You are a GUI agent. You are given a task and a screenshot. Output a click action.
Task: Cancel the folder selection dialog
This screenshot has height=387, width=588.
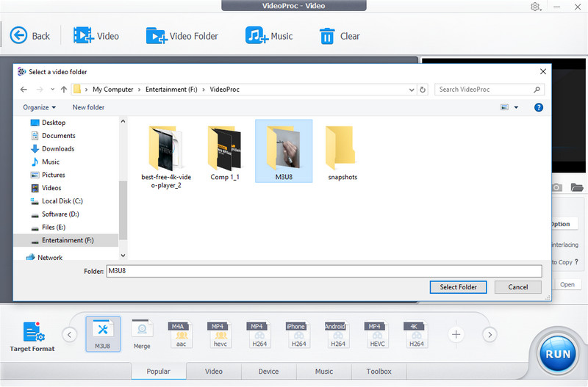pos(518,287)
